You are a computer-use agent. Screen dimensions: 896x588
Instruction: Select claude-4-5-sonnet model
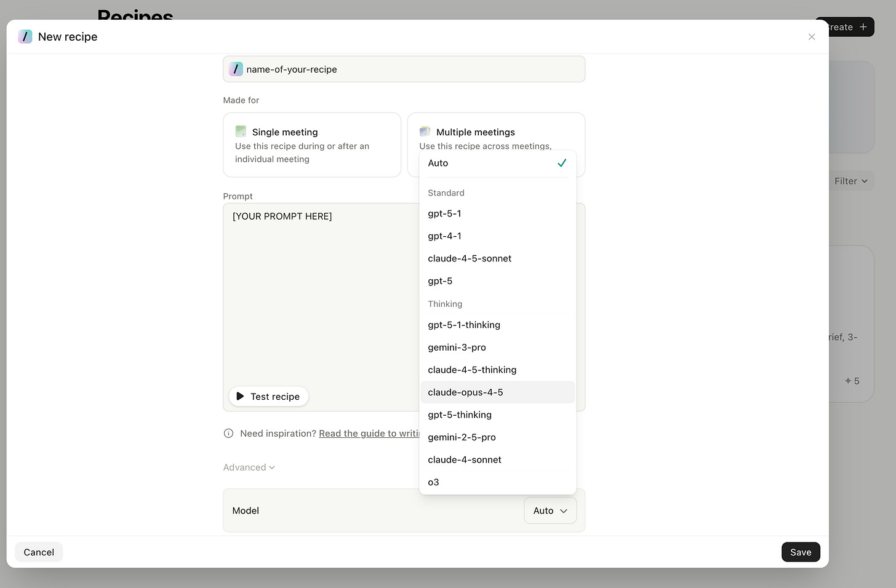coord(498,258)
